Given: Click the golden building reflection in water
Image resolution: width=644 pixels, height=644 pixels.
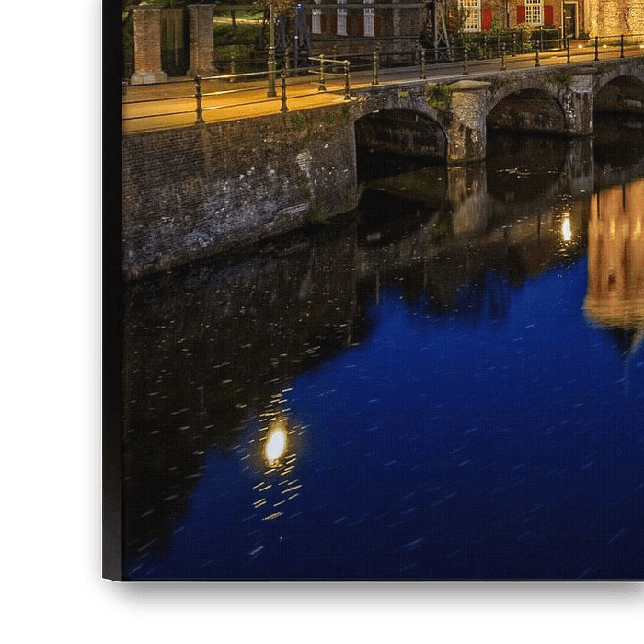Looking at the screenshot, I should coord(615,258).
